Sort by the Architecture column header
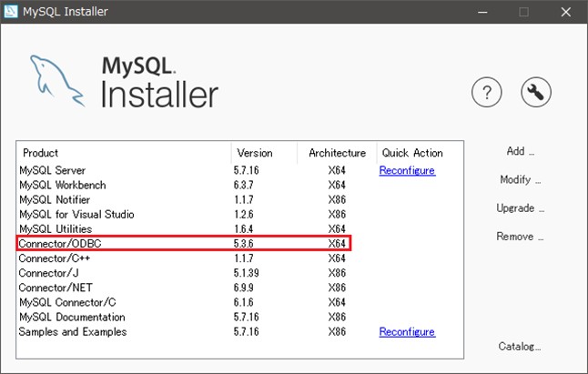 [x=337, y=153]
